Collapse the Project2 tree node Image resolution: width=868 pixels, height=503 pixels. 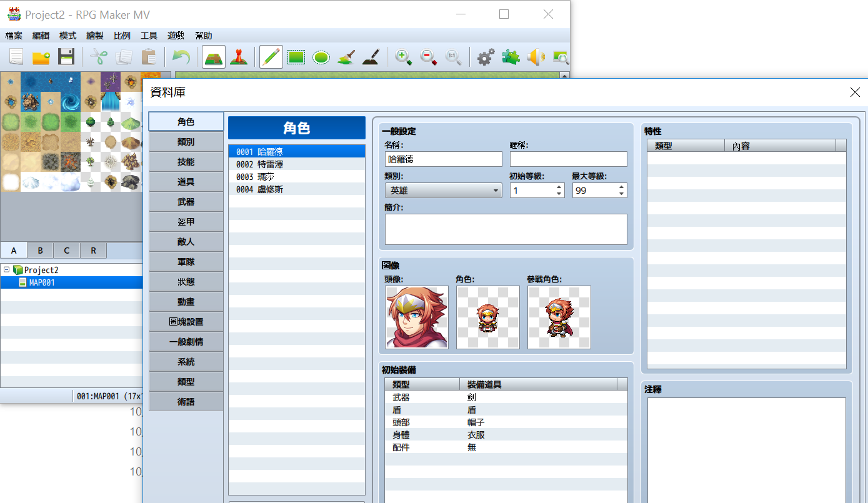pyautogui.click(x=6, y=270)
